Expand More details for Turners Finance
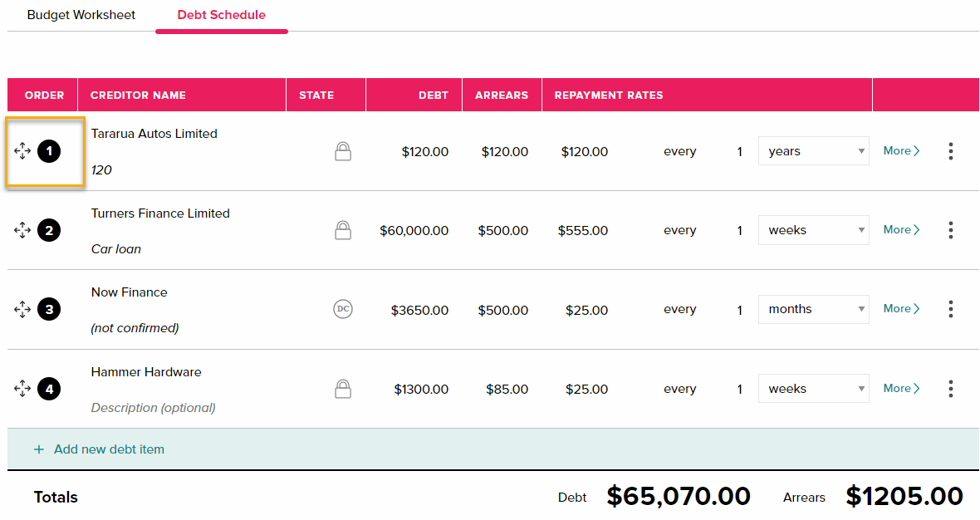The width and height of the screenshot is (980, 520). (x=901, y=229)
